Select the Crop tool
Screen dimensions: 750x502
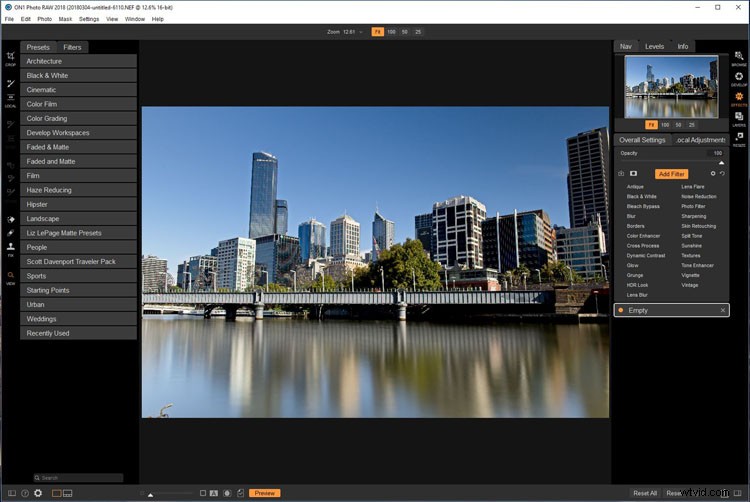[11, 58]
